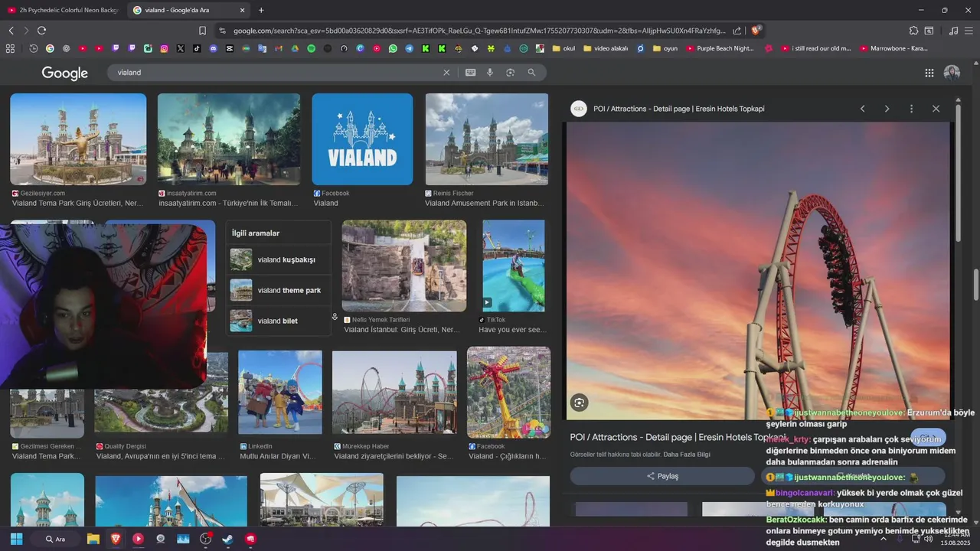Viewport: 980px width, 551px height.
Task: Open a new browser tab
Action: coord(261,10)
